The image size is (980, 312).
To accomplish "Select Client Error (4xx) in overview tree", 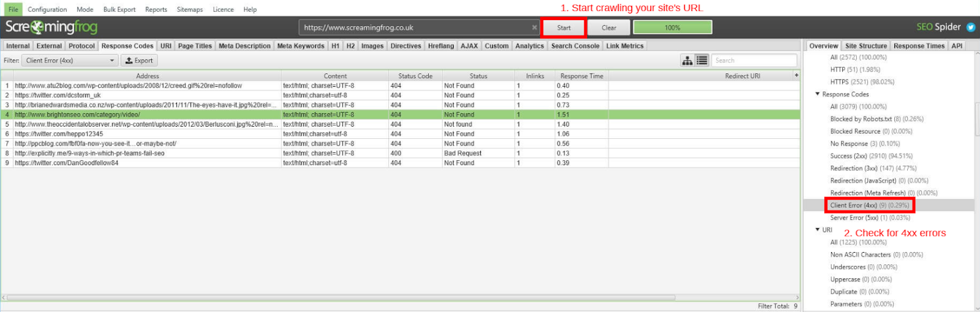I will (870, 205).
